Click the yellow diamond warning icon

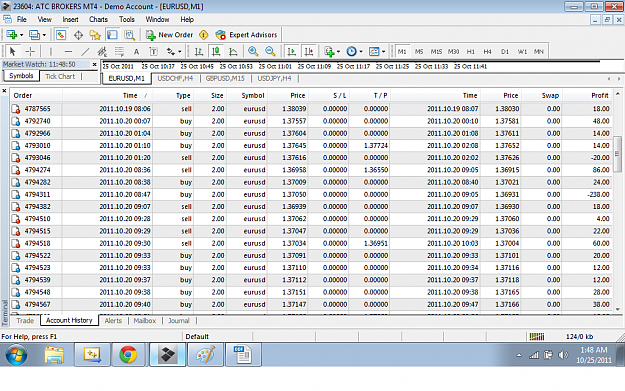[204, 35]
